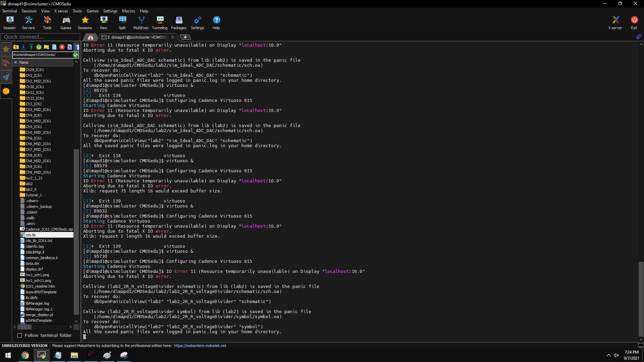Image resolution: width=644 pixels, height=362 pixels.
Task: Open the Macros menu
Action: 128,11
